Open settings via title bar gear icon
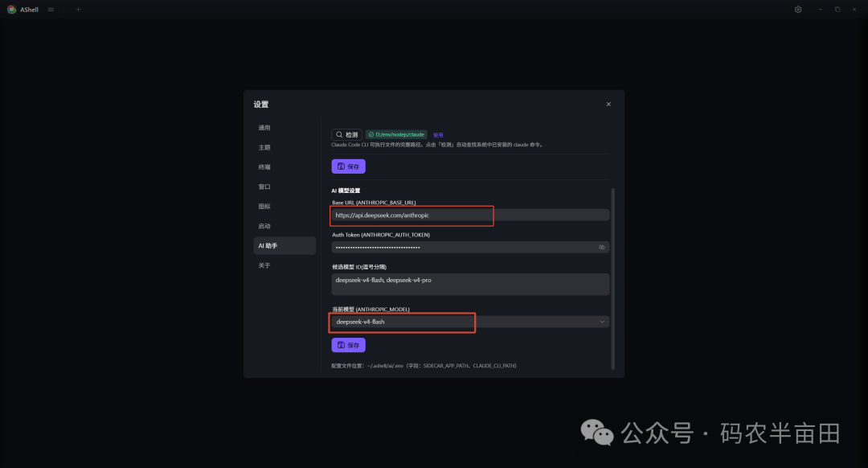The width and height of the screenshot is (868, 468). (x=798, y=10)
